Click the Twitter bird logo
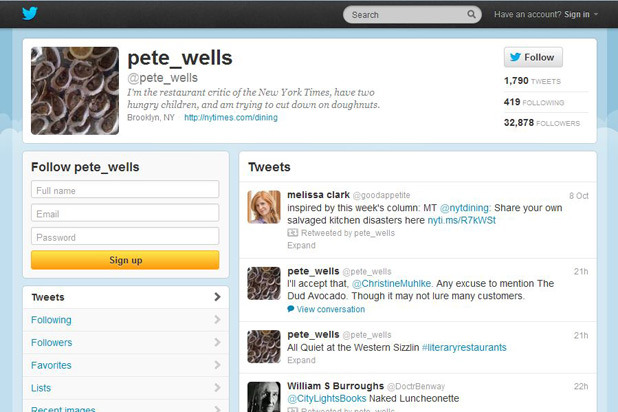 (30, 13)
